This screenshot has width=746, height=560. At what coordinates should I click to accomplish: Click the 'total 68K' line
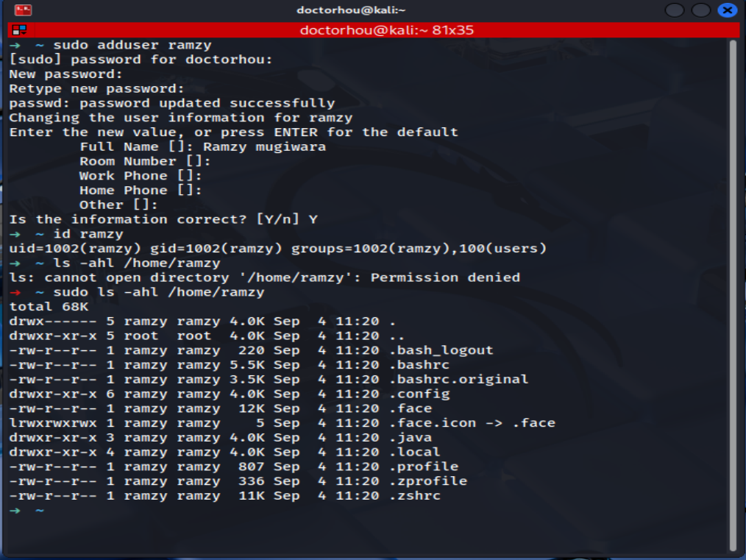pyautogui.click(x=49, y=306)
